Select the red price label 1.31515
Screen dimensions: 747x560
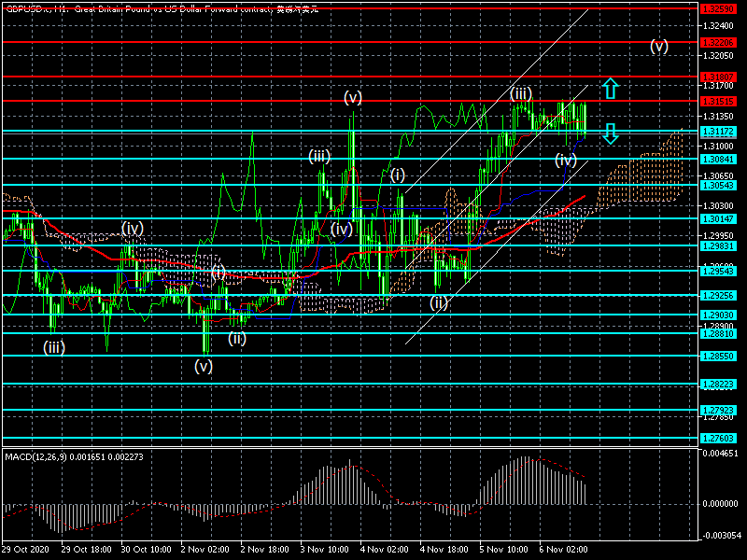[718, 101]
